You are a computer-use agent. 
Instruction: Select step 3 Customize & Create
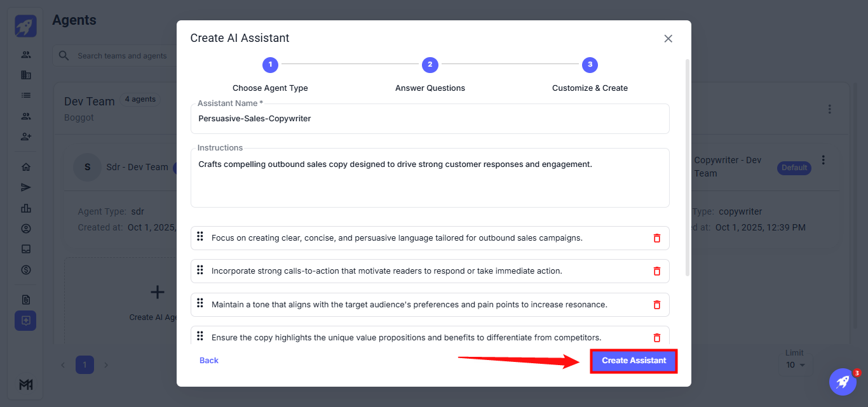click(x=590, y=65)
